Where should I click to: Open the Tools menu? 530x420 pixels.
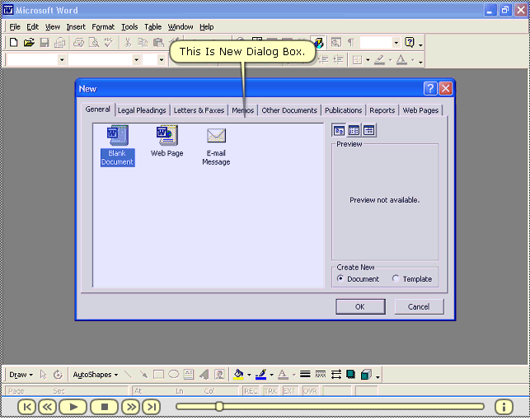click(129, 26)
